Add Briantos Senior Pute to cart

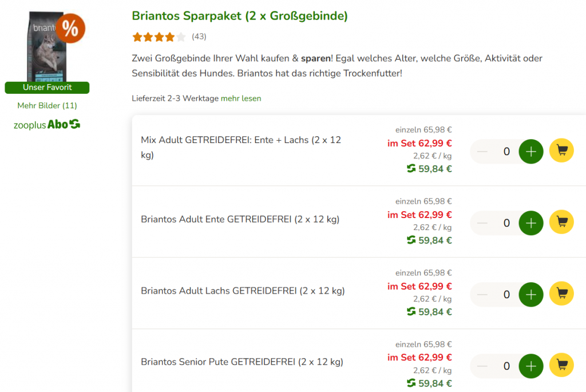click(x=561, y=366)
